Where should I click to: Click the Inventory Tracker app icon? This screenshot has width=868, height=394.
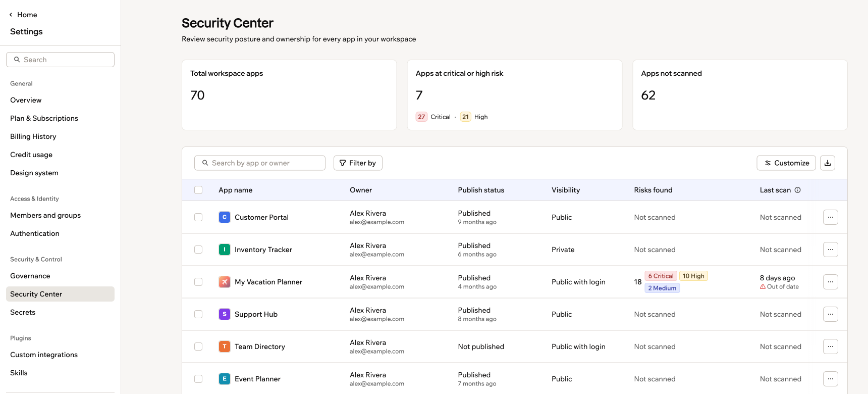click(225, 250)
